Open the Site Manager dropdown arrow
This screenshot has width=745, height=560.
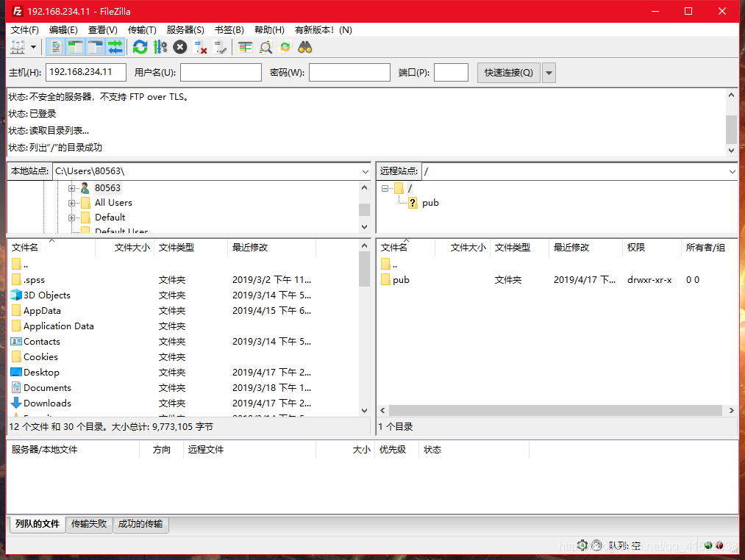[x=33, y=47]
